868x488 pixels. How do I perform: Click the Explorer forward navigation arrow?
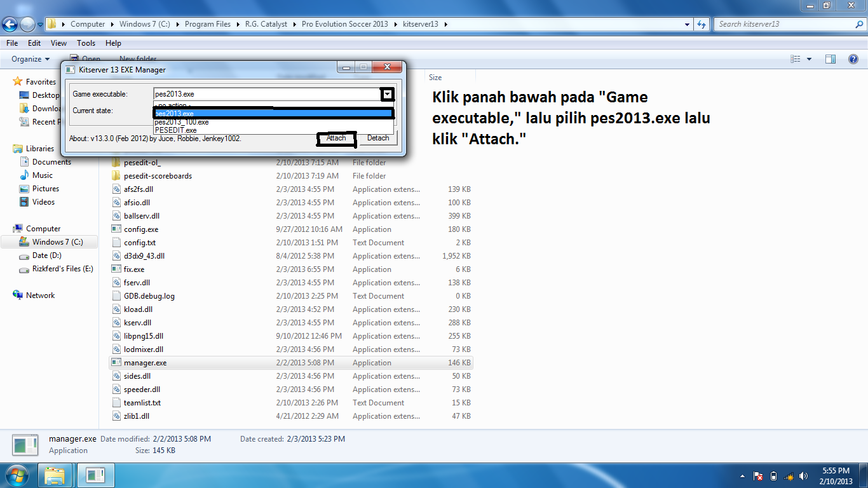pyautogui.click(x=28, y=25)
